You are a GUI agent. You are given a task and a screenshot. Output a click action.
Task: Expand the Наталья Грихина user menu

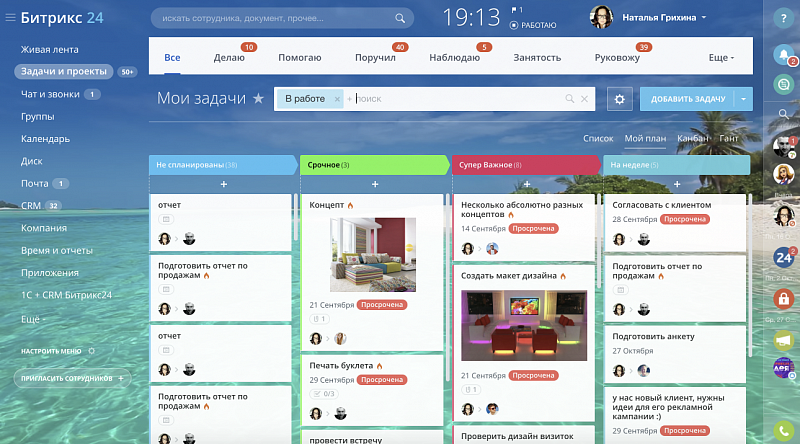tap(703, 18)
